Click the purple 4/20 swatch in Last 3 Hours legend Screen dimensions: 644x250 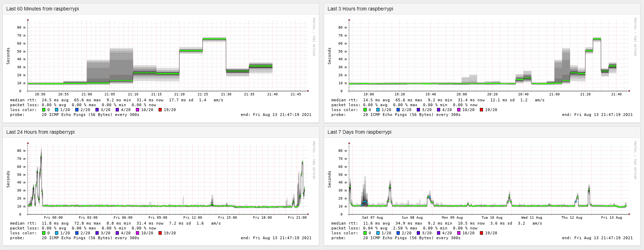click(x=439, y=110)
